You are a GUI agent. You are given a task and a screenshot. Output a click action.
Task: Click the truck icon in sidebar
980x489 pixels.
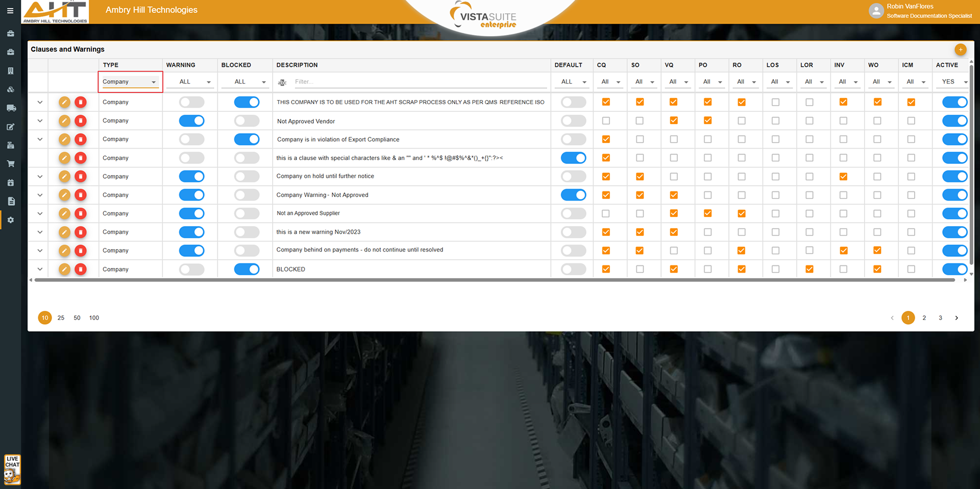point(11,108)
